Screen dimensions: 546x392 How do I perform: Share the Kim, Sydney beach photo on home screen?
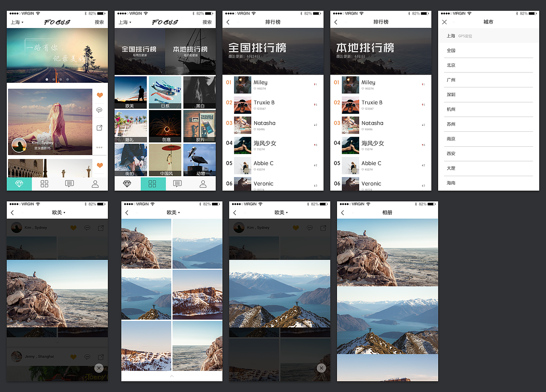pos(99,128)
